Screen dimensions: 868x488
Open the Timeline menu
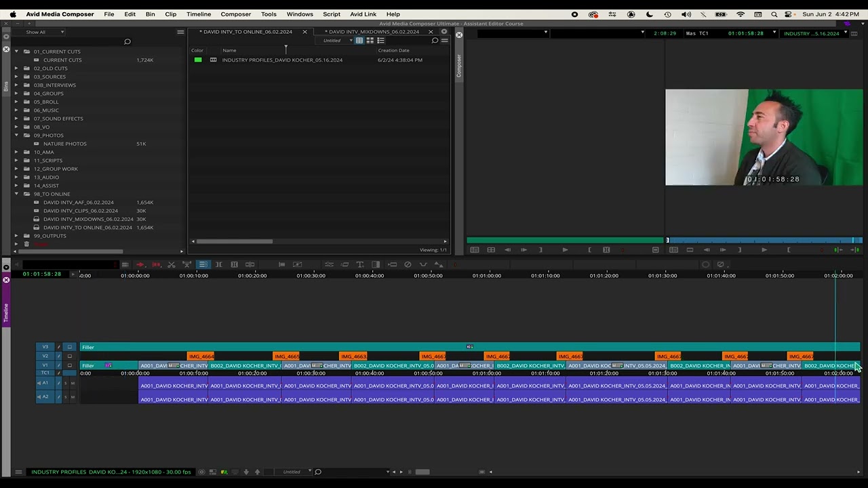[x=199, y=14]
